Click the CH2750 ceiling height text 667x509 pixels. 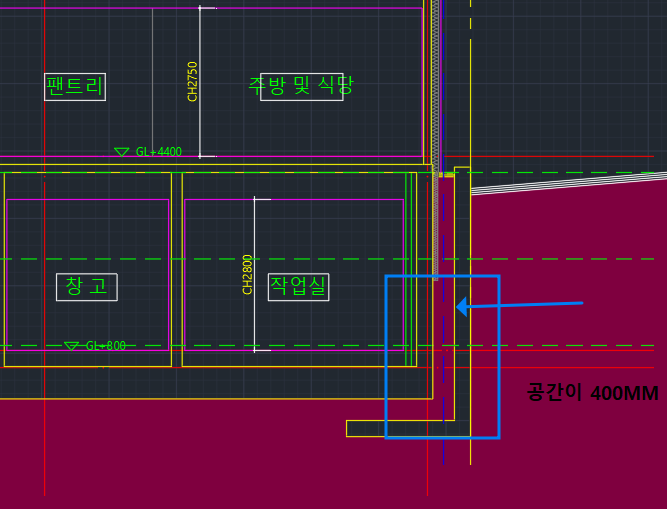click(193, 81)
